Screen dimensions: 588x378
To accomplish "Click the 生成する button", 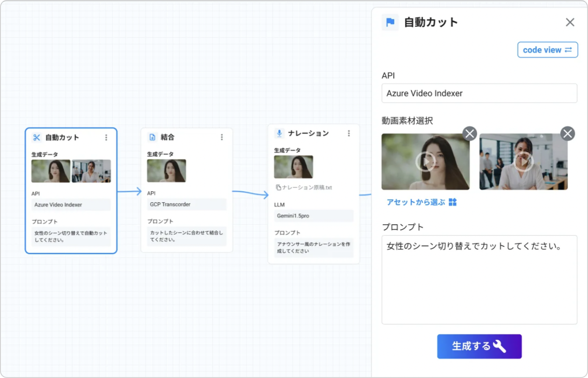I will (x=479, y=346).
